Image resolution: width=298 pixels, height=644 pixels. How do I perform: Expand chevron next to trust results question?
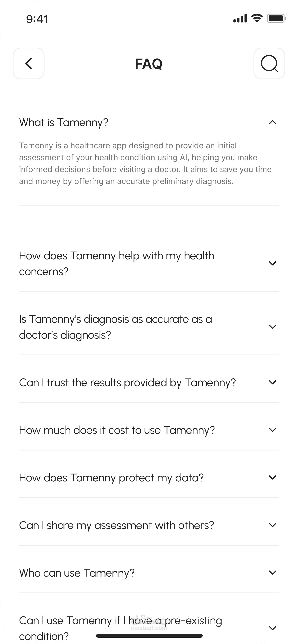(272, 382)
